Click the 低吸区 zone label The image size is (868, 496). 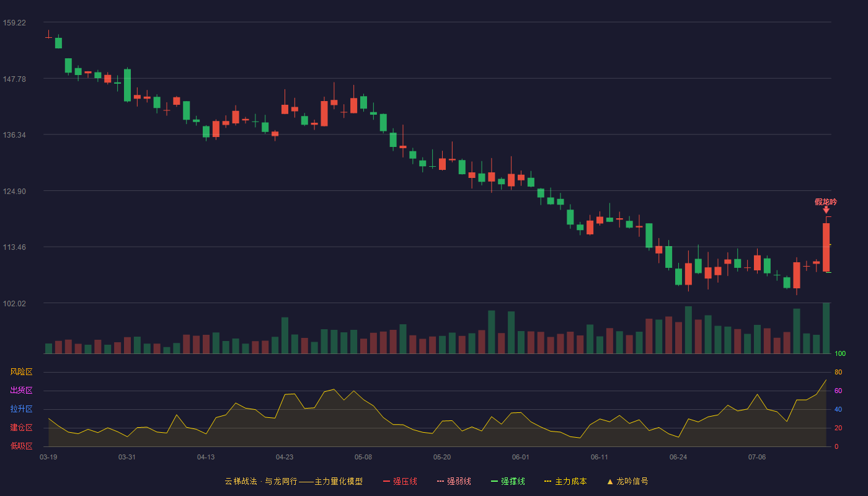[21, 446]
